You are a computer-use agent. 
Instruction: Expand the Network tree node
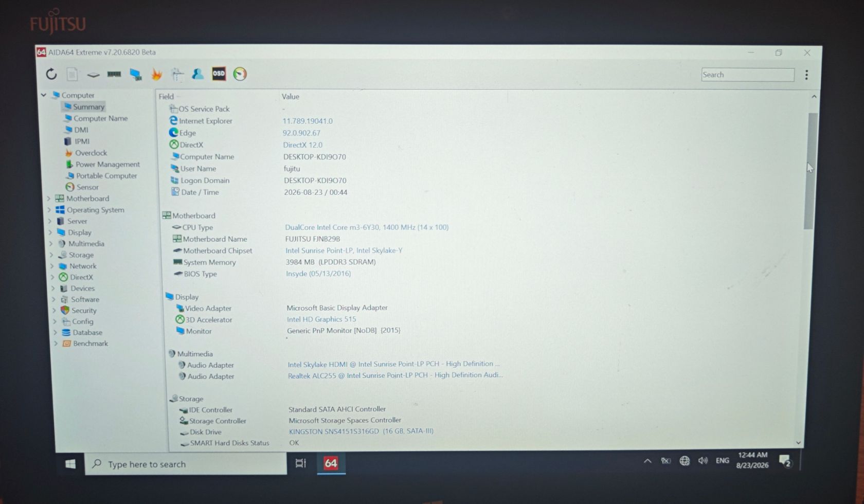click(52, 266)
